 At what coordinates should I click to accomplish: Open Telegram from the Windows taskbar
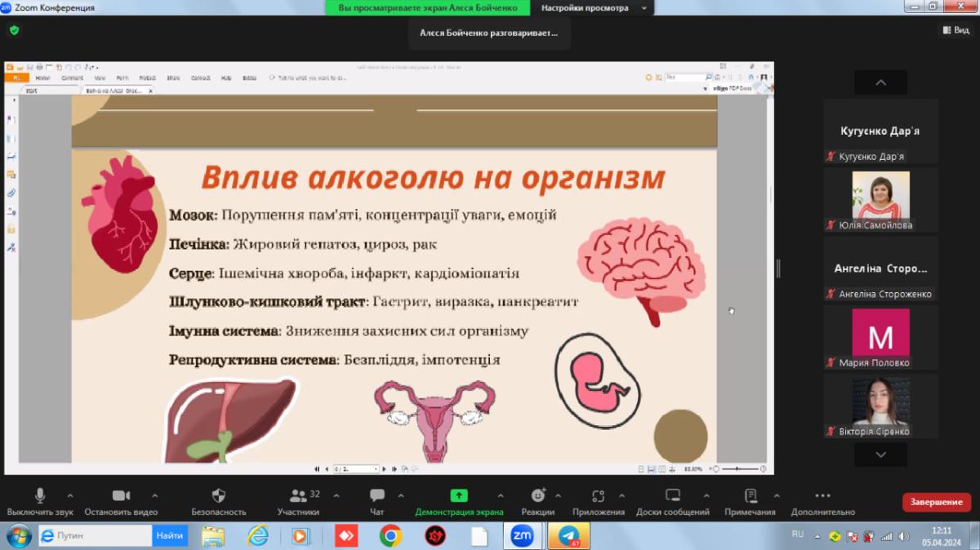[x=568, y=536]
